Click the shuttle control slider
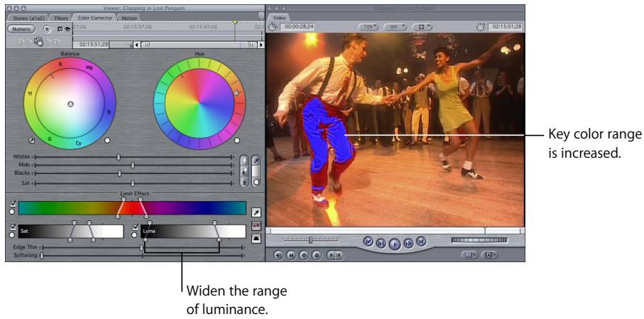 coord(311,239)
